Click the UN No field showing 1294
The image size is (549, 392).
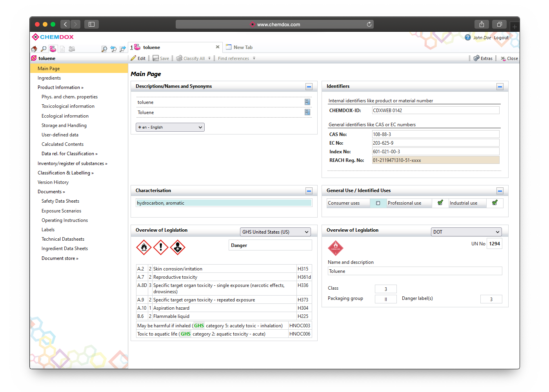494,243
